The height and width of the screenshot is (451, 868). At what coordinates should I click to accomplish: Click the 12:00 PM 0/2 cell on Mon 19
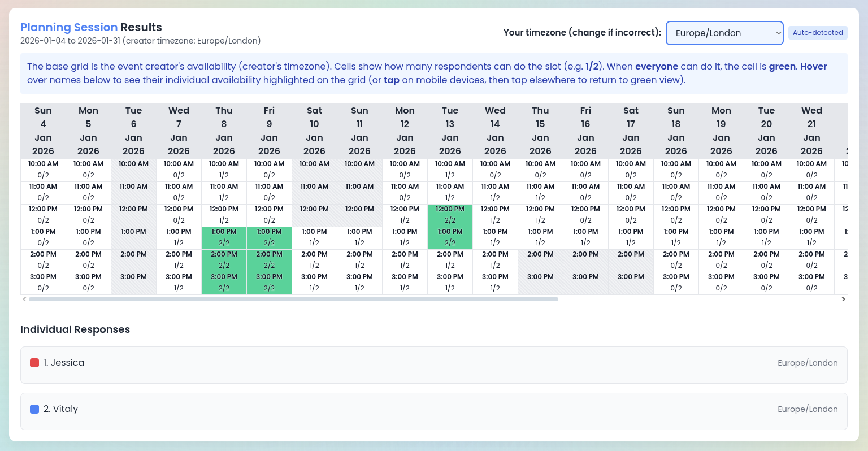click(x=721, y=215)
